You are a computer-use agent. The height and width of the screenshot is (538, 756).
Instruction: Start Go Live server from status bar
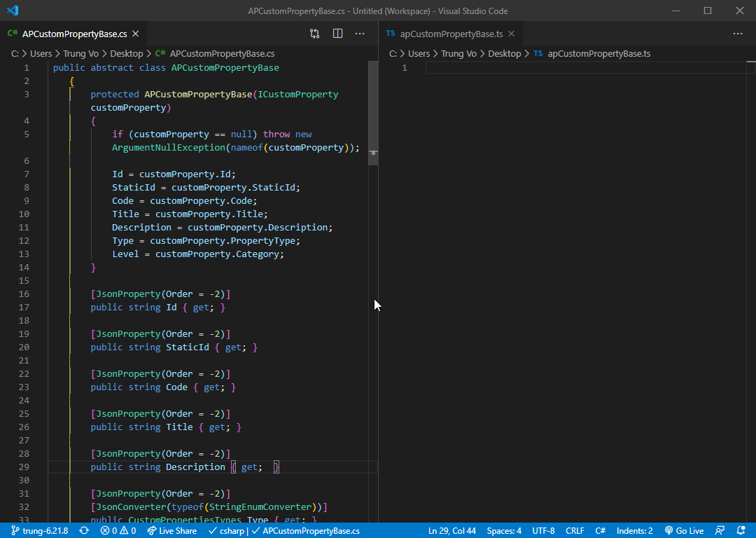pos(684,531)
